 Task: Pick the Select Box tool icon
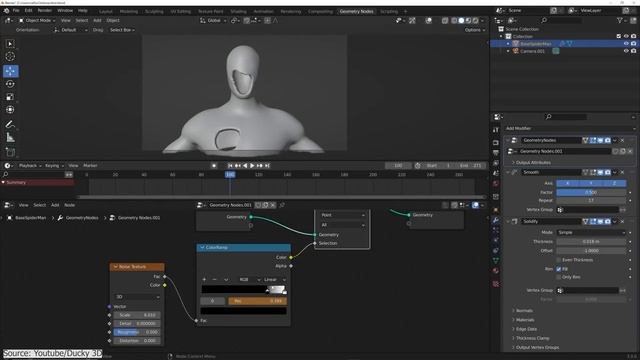coord(10,44)
